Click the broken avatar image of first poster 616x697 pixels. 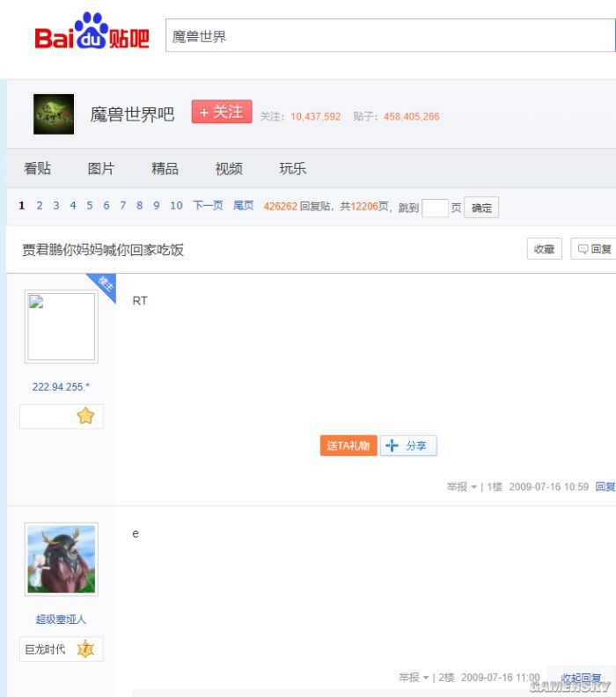pyautogui.click(x=62, y=326)
